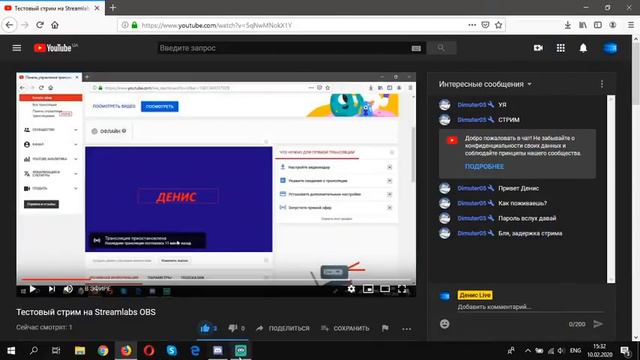Open the YouTube guide hamburger menu

(17, 48)
